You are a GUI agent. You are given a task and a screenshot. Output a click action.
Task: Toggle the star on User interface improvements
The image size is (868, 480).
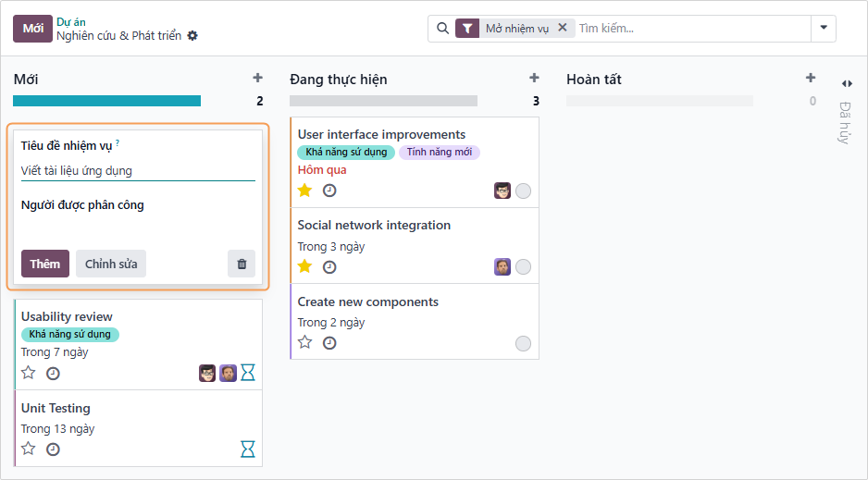[x=304, y=191]
